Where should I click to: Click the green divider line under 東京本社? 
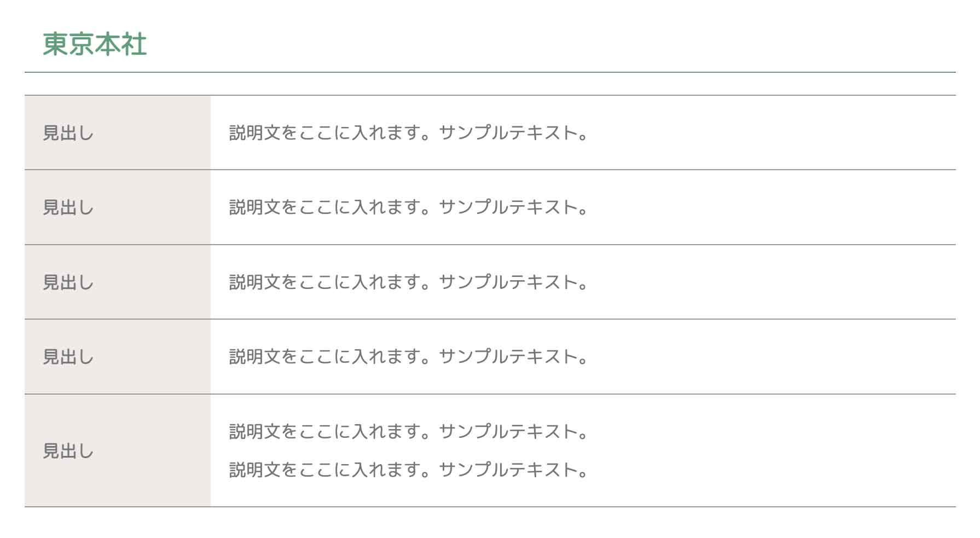490,72
